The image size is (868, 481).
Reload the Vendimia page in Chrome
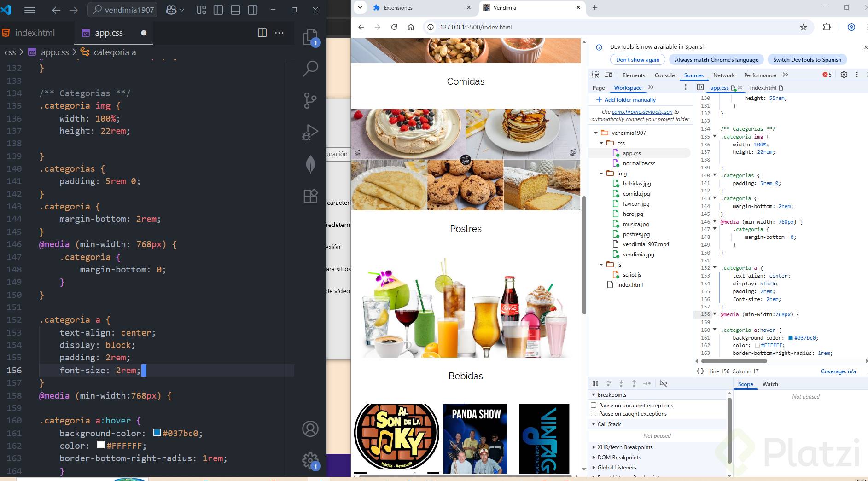pos(394,27)
